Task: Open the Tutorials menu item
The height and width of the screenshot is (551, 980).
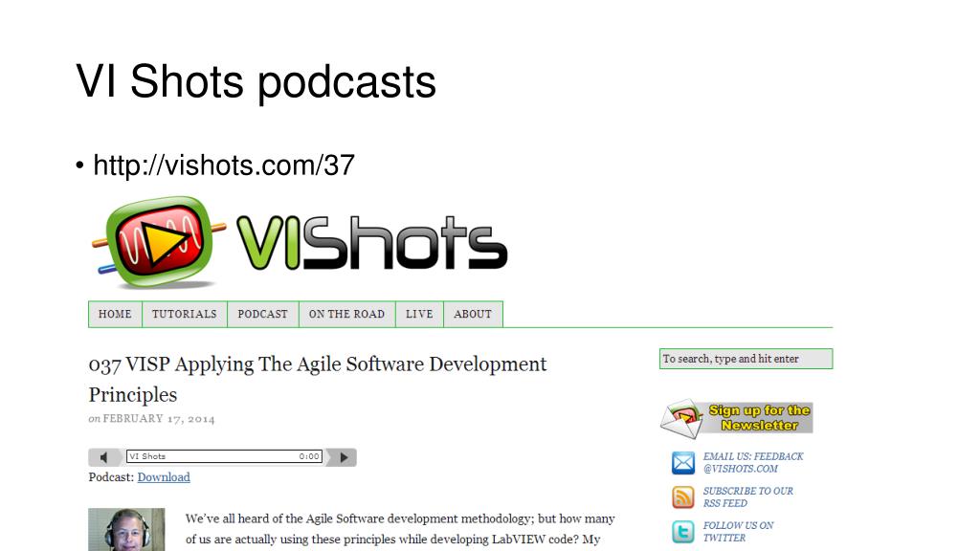Action: pyautogui.click(x=185, y=314)
